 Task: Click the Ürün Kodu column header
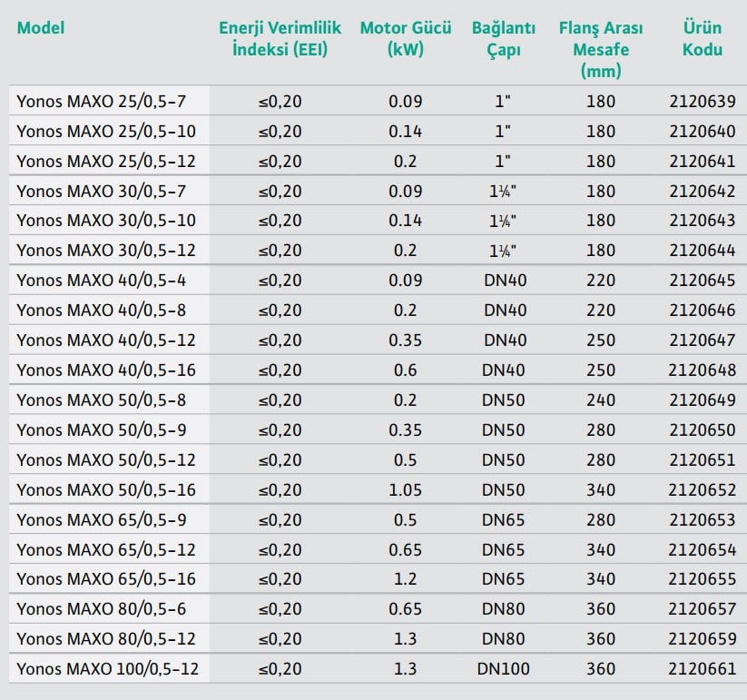click(x=703, y=39)
